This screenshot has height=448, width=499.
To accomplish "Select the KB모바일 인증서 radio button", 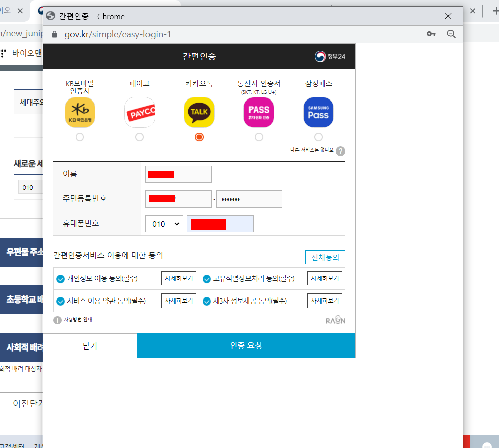I will 80,137.
